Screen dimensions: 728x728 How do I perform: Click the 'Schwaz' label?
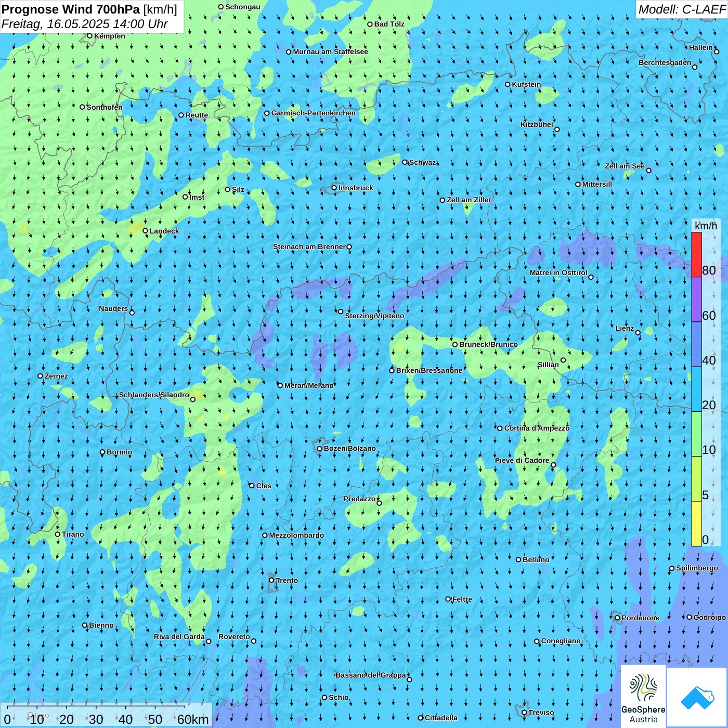pyautogui.click(x=422, y=162)
